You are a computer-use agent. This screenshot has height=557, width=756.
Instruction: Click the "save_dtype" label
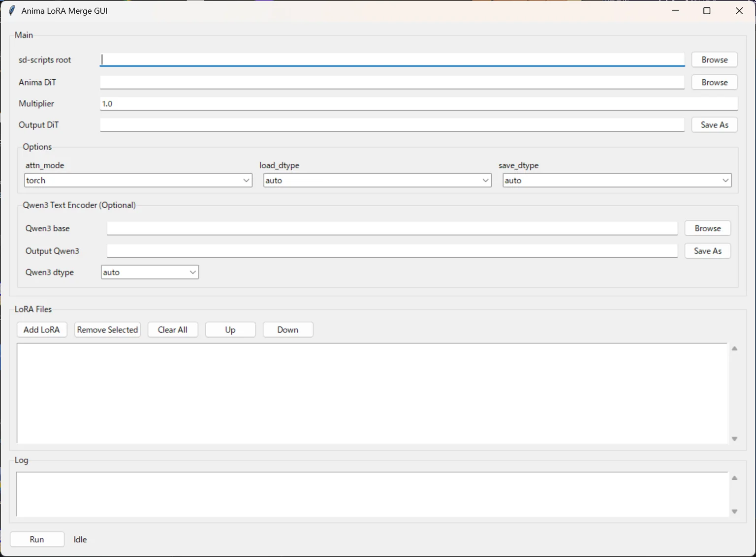click(x=519, y=165)
